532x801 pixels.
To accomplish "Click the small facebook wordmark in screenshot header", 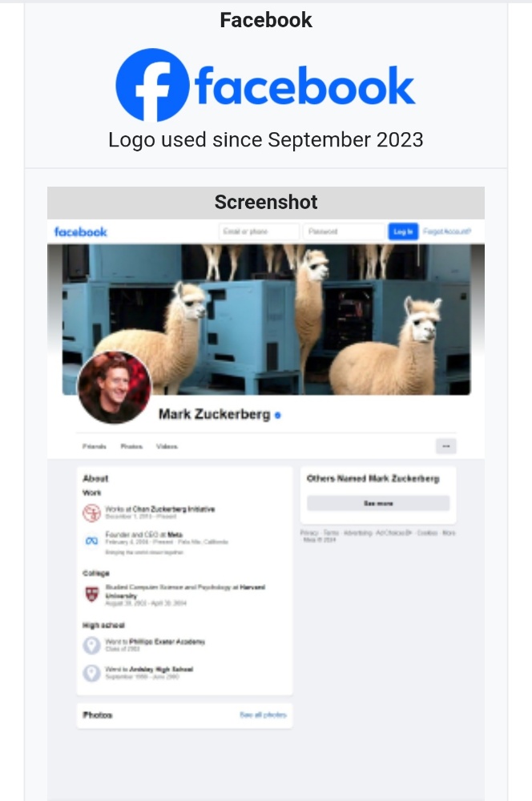I will pyautogui.click(x=81, y=232).
